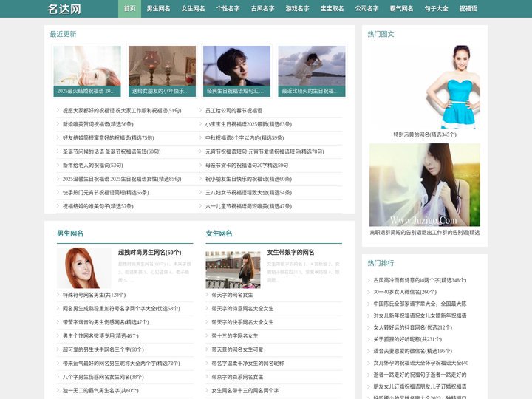The height and width of the screenshot is (399, 532).
Task: Open link 带天字的网名女生
Action: 233,295
